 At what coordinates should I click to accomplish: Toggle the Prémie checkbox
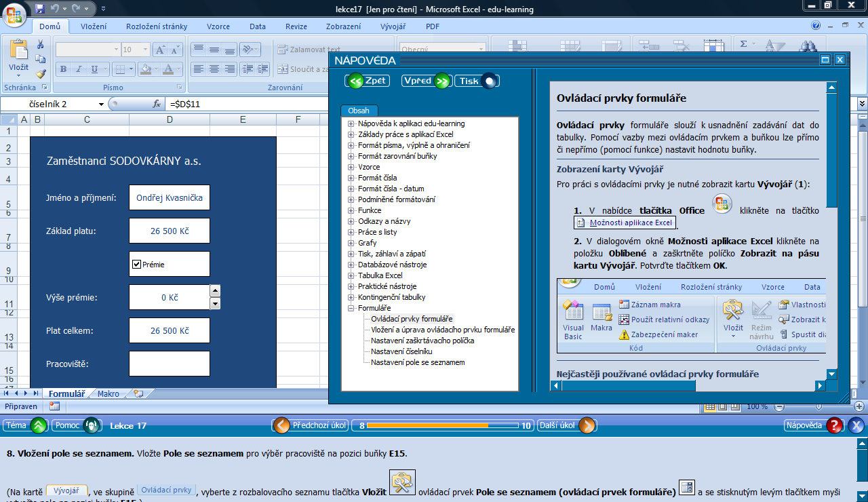click(x=136, y=264)
